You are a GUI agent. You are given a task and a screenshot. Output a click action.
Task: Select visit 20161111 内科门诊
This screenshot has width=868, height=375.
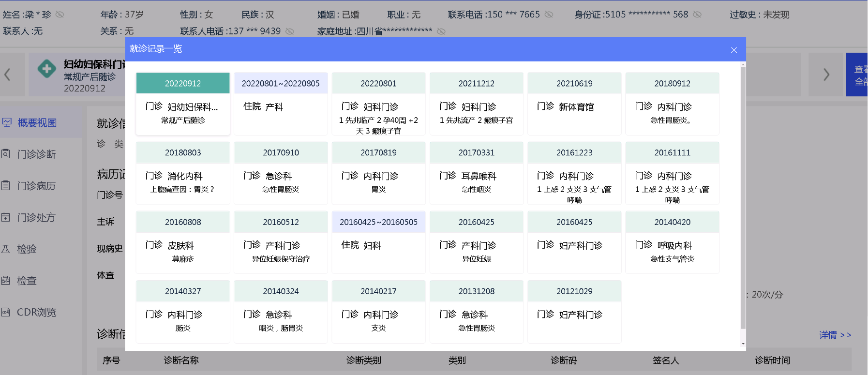click(x=673, y=173)
